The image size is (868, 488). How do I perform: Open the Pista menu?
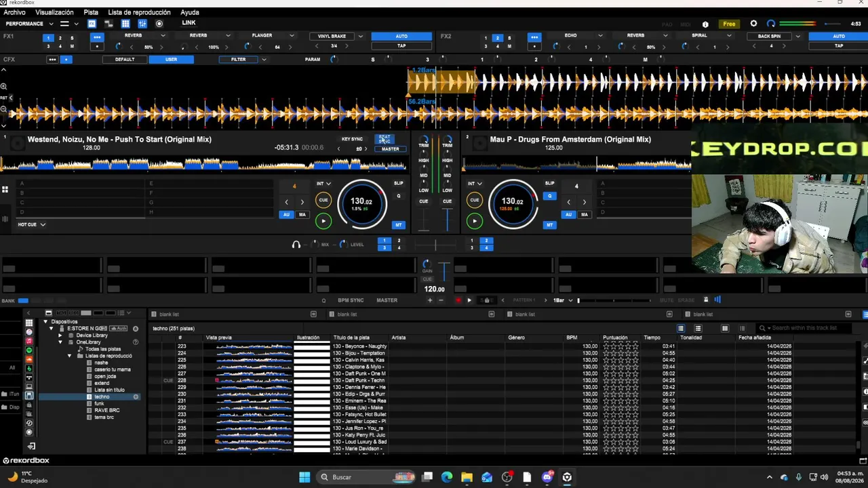[91, 12]
